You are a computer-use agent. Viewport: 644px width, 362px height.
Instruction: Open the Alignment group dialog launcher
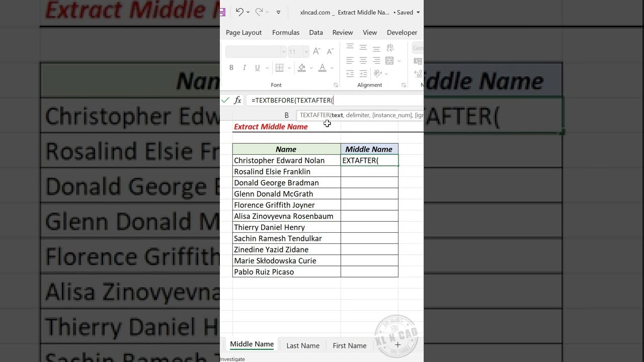(404, 85)
